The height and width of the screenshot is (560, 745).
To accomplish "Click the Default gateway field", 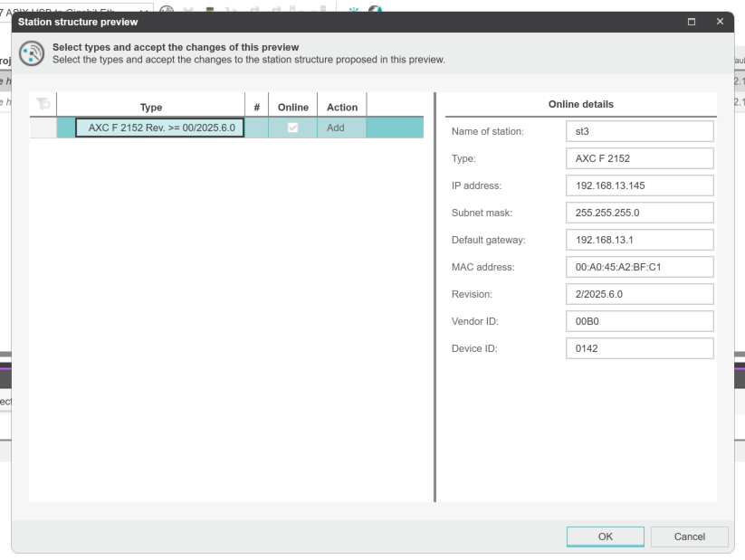I will point(639,240).
